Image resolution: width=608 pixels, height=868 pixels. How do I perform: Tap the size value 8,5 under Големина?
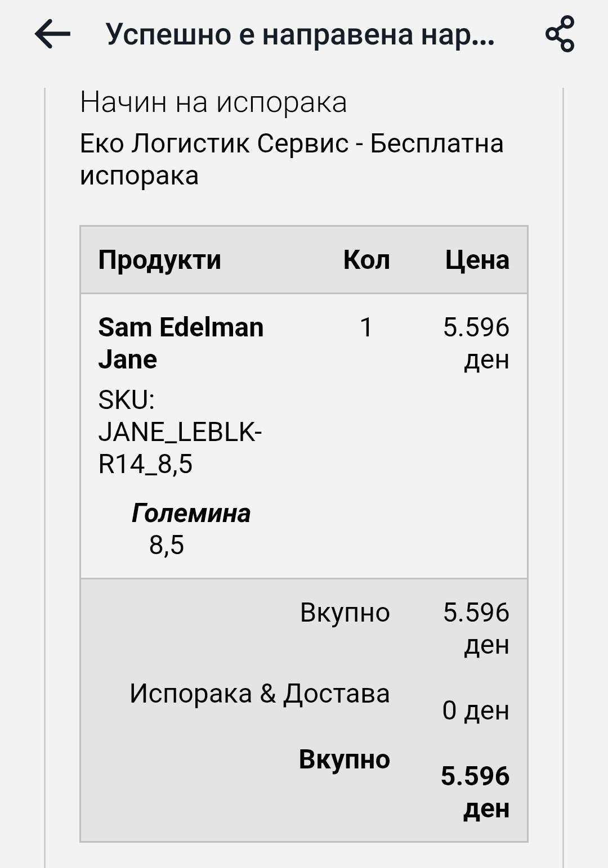tap(167, 545)
